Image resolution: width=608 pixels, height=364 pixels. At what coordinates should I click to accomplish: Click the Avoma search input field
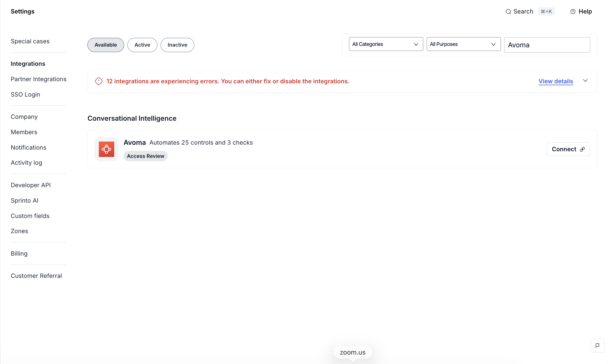[547, 45]
